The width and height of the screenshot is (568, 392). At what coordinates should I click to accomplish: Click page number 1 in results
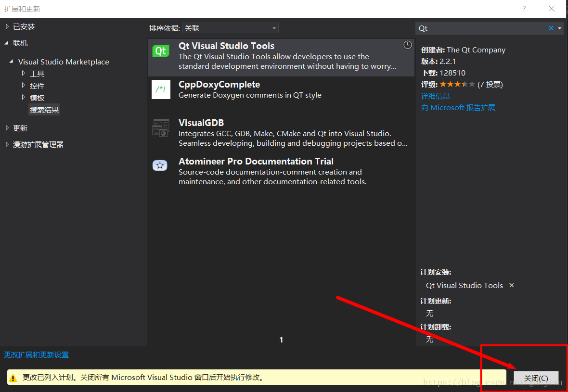tap(281, 340)
